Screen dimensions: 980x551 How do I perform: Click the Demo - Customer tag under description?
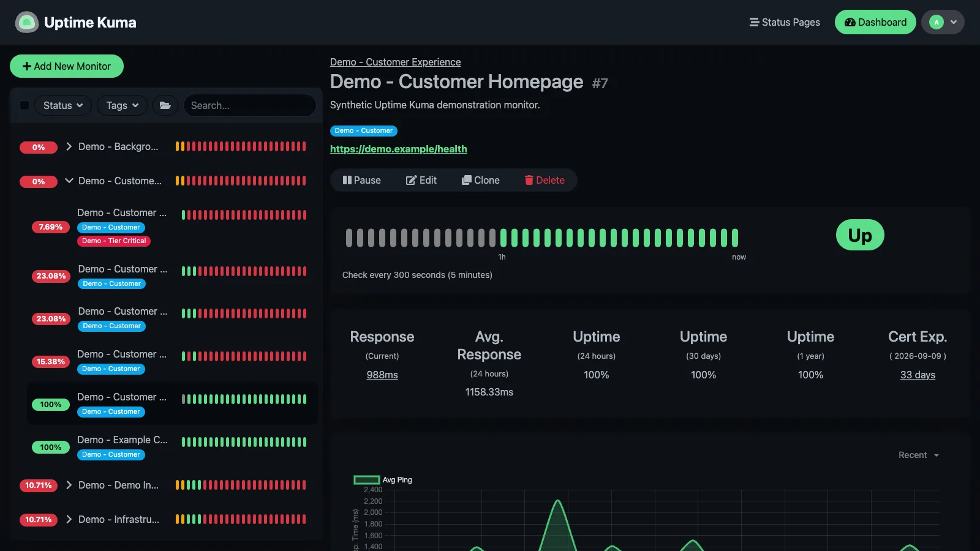[364, 131]
